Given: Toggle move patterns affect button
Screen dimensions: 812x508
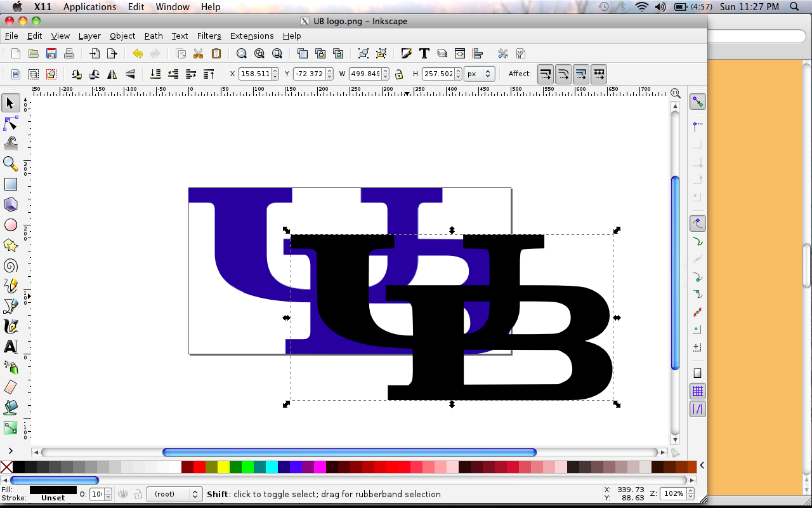Looking at the screenshot, I should tap(599, 74).
